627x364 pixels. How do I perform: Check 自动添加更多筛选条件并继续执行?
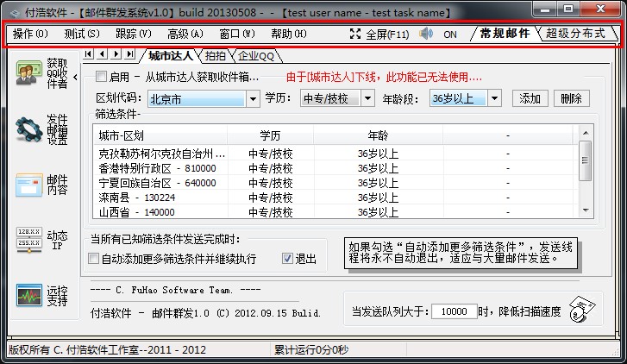(x=93, y=259)
